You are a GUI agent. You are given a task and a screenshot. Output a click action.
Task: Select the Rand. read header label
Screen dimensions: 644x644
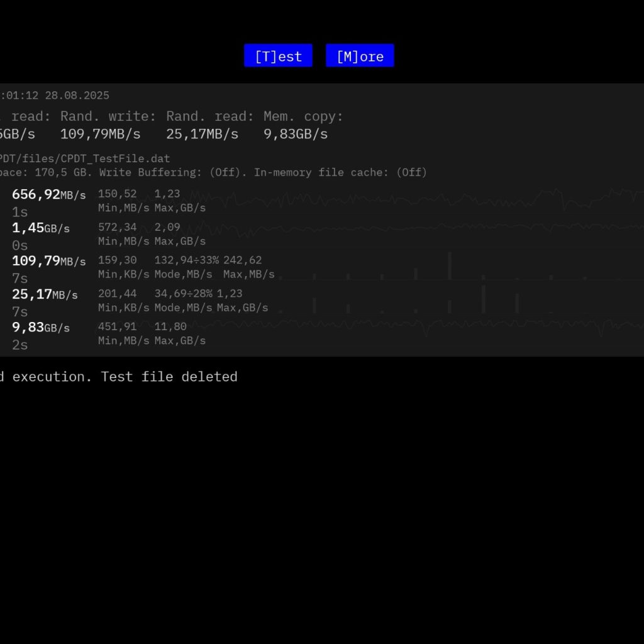(210, 116)
